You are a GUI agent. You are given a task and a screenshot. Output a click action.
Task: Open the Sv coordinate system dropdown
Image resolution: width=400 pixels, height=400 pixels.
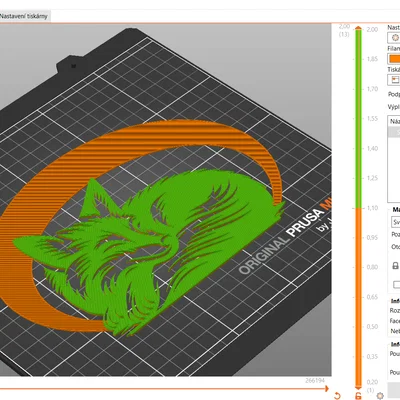tap(396, 222)
